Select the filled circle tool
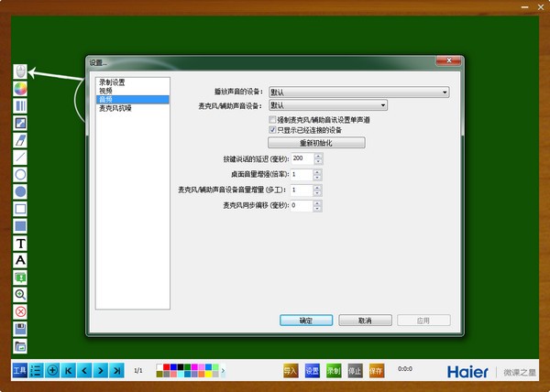 (20, 191)
